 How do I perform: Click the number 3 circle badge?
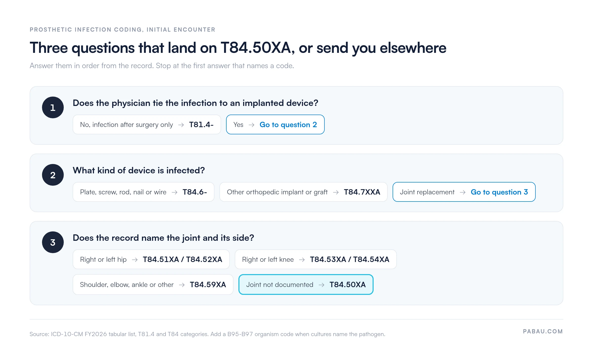pos(53,242)
